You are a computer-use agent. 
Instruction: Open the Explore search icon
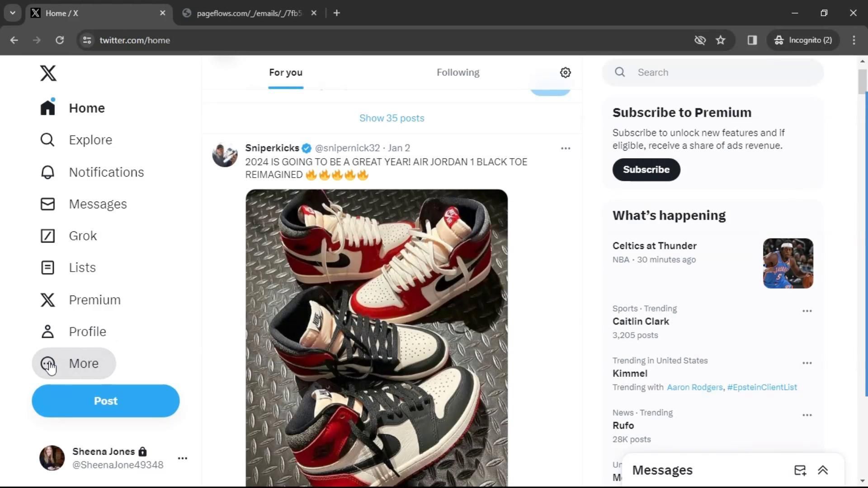pyautogui.click(x=48, y=140)
